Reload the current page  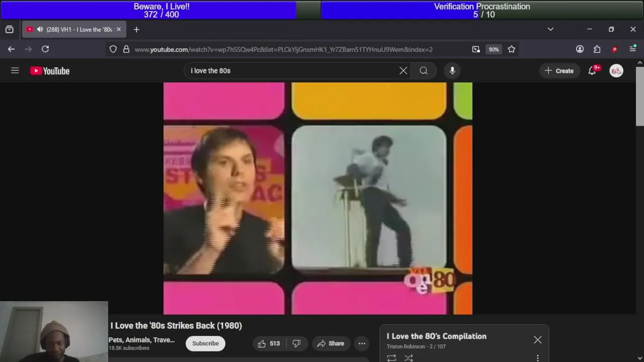pyautogui.click(x=45, y=49)
